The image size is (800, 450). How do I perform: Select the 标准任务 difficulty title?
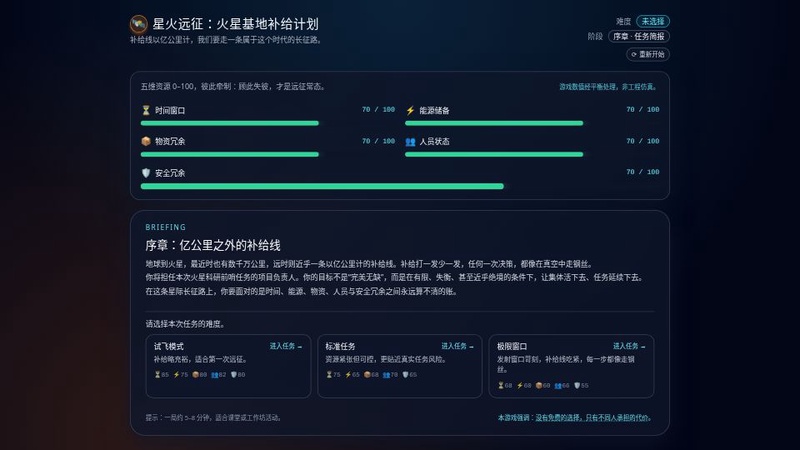[x=340, y=346]
